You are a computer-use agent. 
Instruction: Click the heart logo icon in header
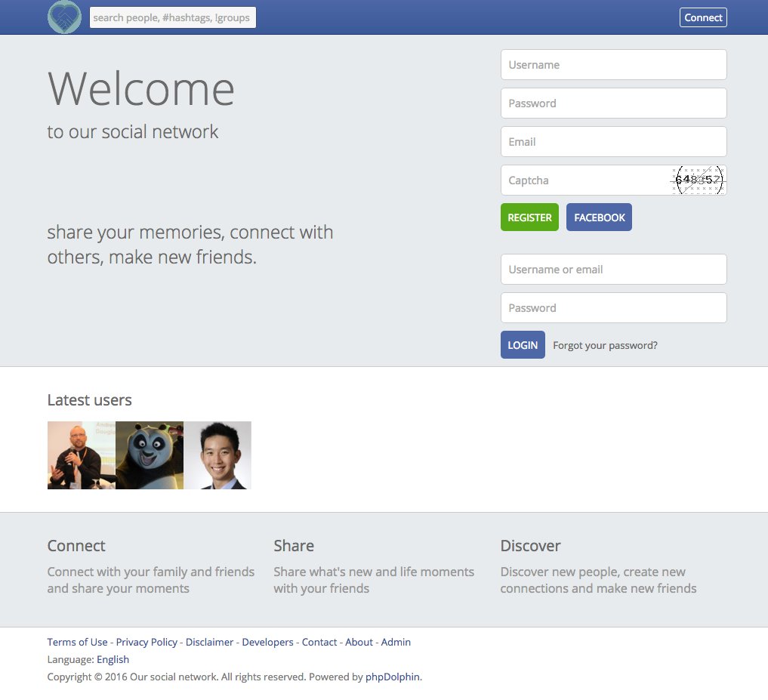64,17
